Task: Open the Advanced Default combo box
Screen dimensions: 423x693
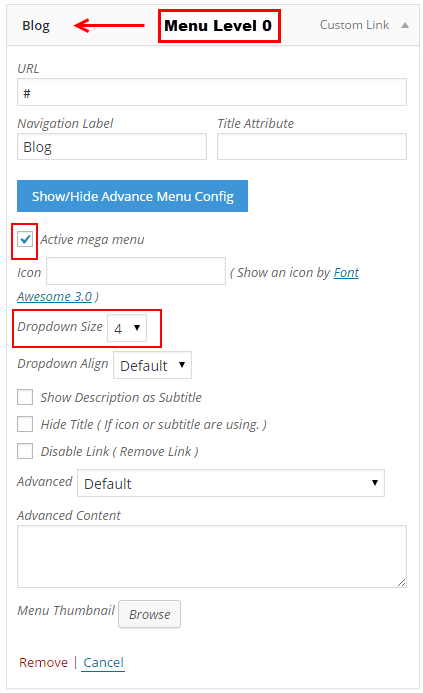Action: [x=231, y=483]
